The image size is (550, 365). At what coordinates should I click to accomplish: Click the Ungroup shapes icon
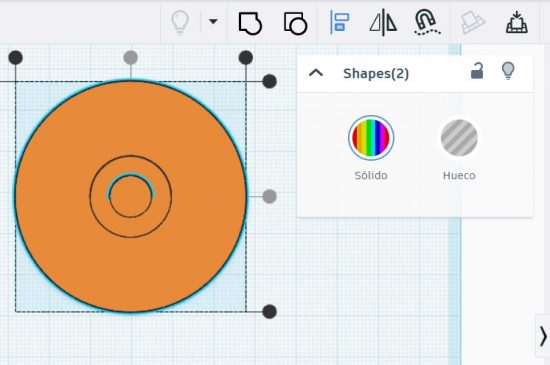295,23
